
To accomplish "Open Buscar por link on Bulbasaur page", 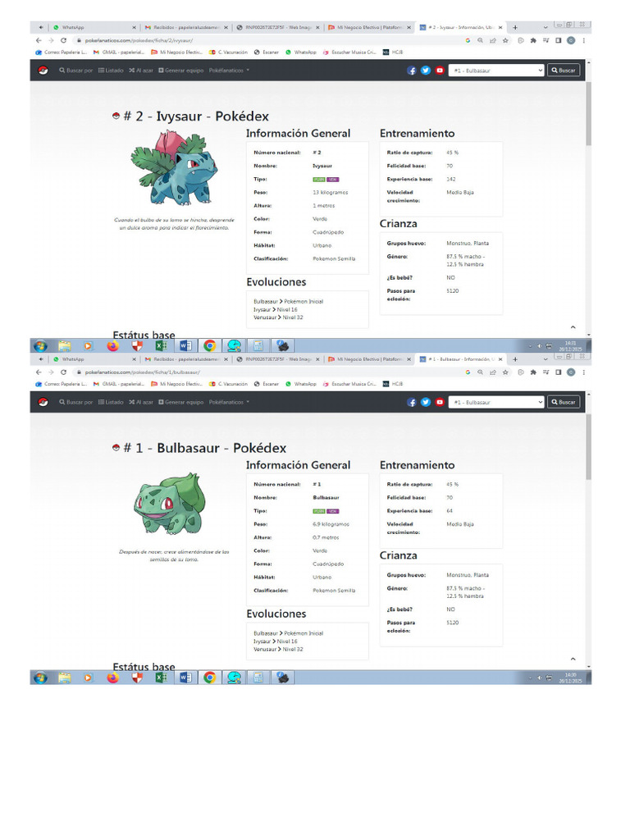I will (76, 402).
